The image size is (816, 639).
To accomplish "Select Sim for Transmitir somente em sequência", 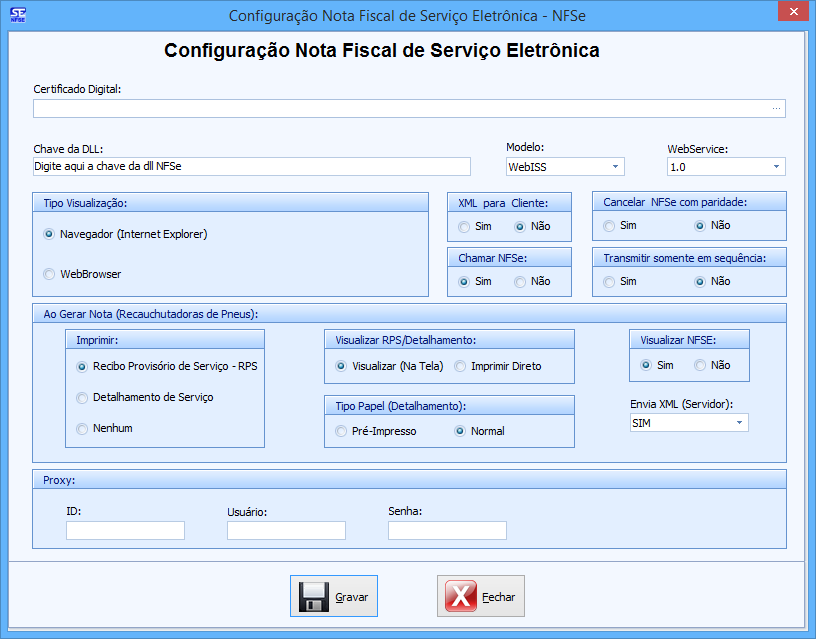I will coord(609,282).
